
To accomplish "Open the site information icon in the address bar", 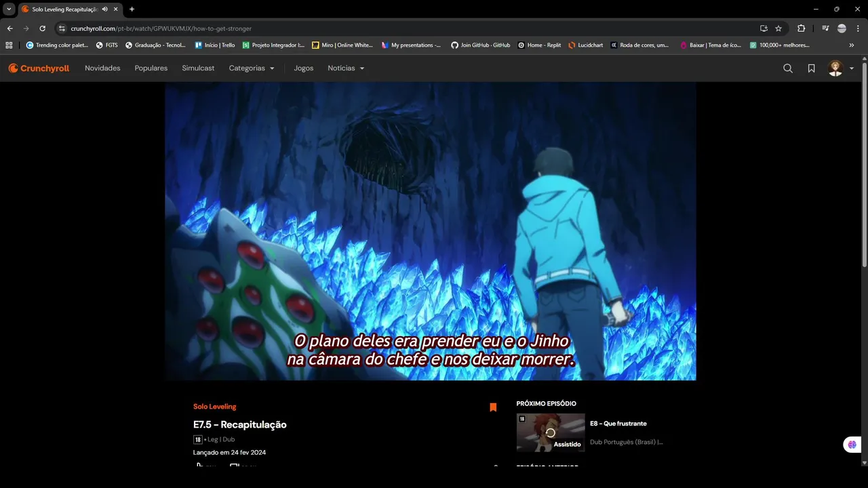I will pos(62,28).
